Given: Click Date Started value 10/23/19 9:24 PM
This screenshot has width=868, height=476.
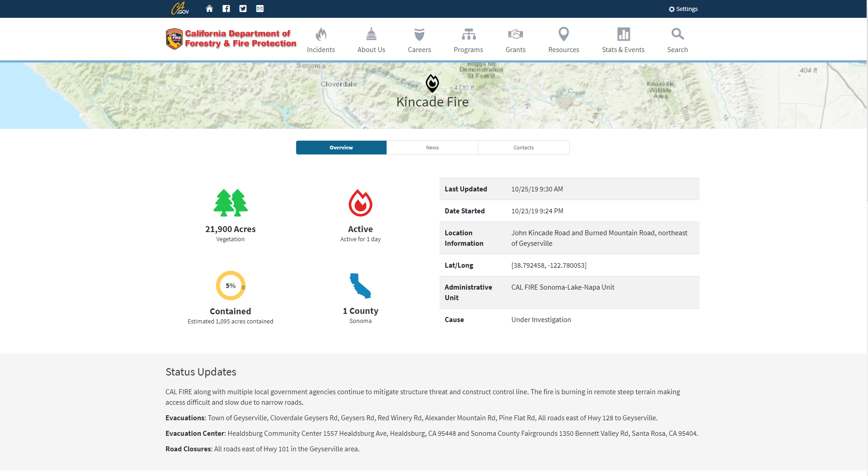Looking at the screenshot, I should 537,211.
